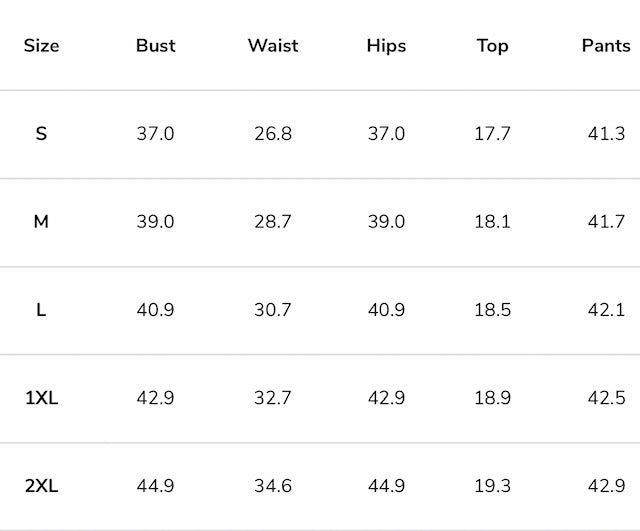The width and height of the screenshot is (640, 531).
Task: Select the L size row label
Action: point(41,310)
